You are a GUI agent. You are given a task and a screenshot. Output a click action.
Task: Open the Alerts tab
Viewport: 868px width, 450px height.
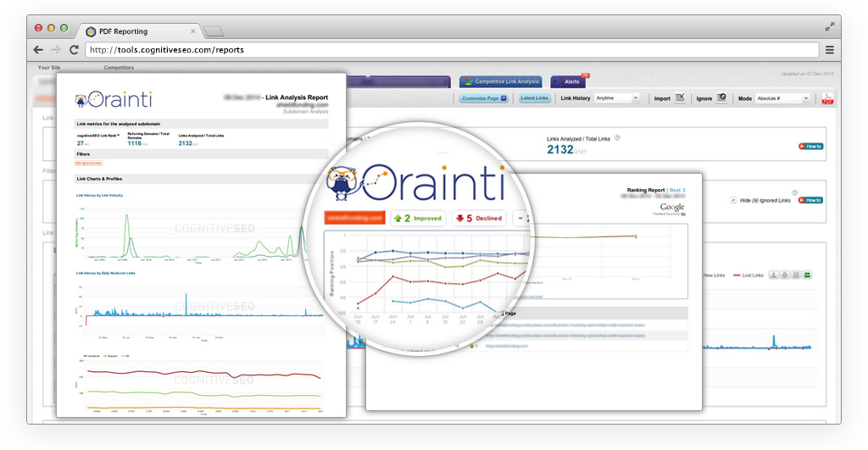pos(569,81)
